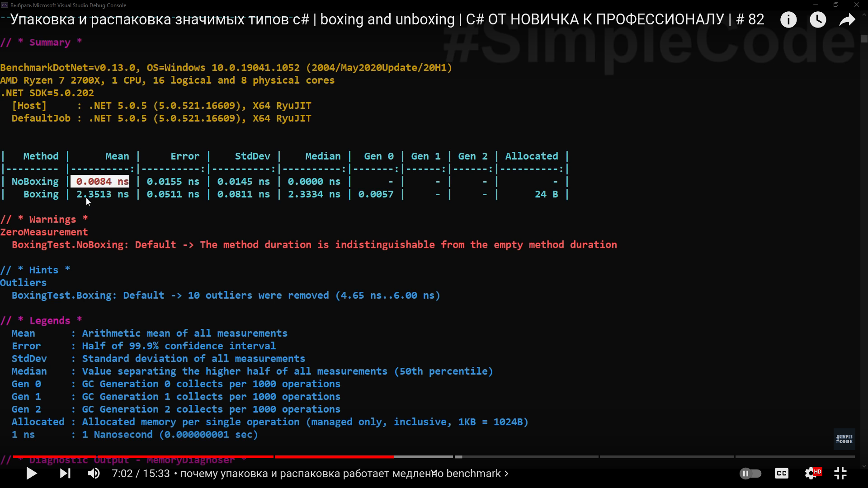
Task: Click the highlighted 0.0084 ns cell
Action: [x=100, y=182]
